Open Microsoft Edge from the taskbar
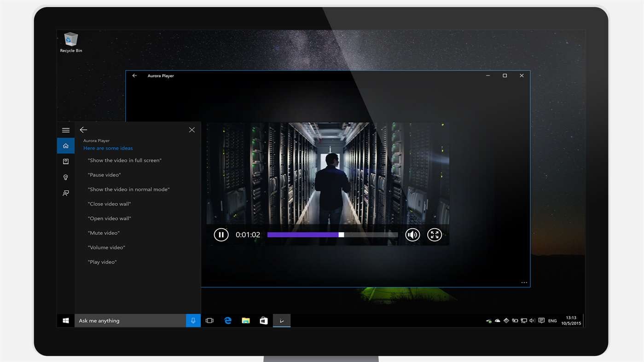Viewport: 644px width, 362px height. (x=228, y=321)
